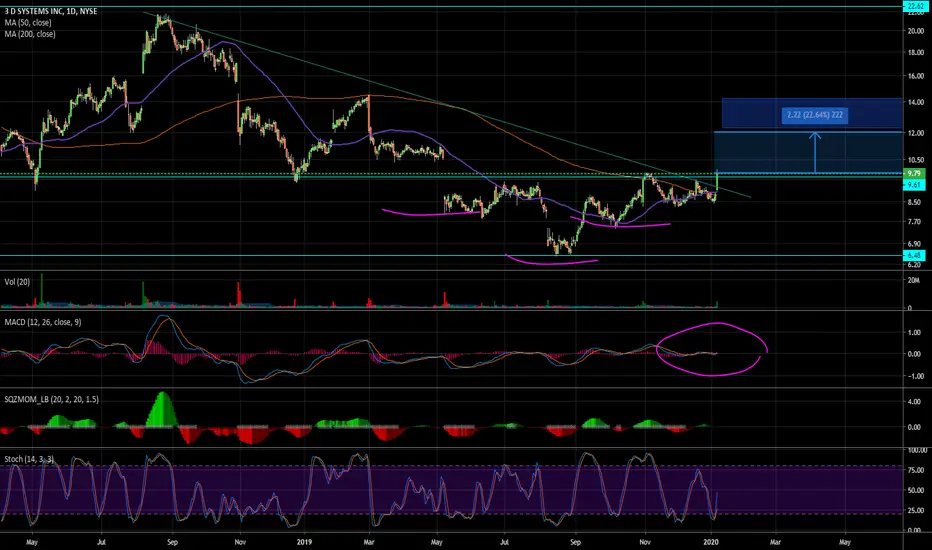Click the 20M volume axis value
Screen dimensions: 932x550
pos(914,281)
